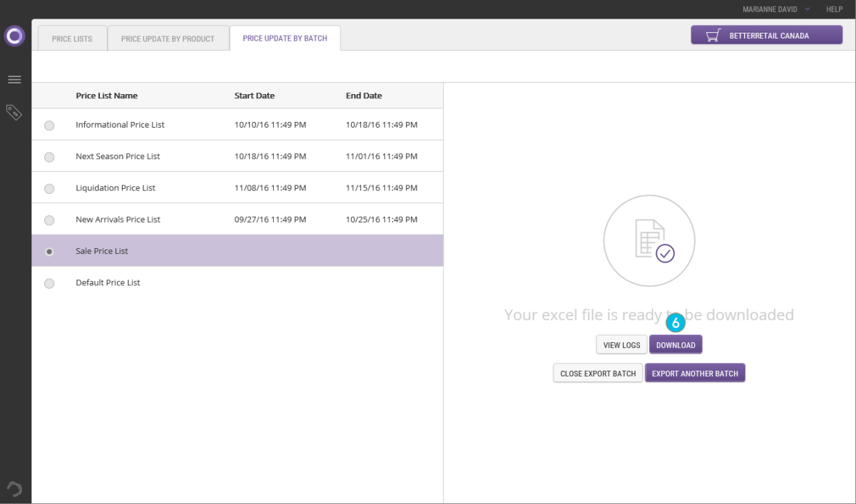Open the BetterRetail Canada store selector
The height and width of the screenshot is (504, 856).
click(x=766, y=36)
